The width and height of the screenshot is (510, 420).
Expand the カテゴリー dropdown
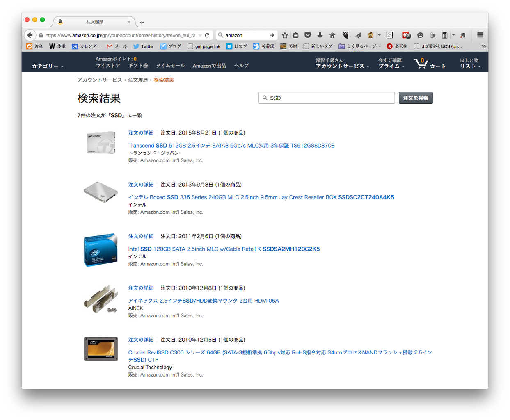click(47, 66)
